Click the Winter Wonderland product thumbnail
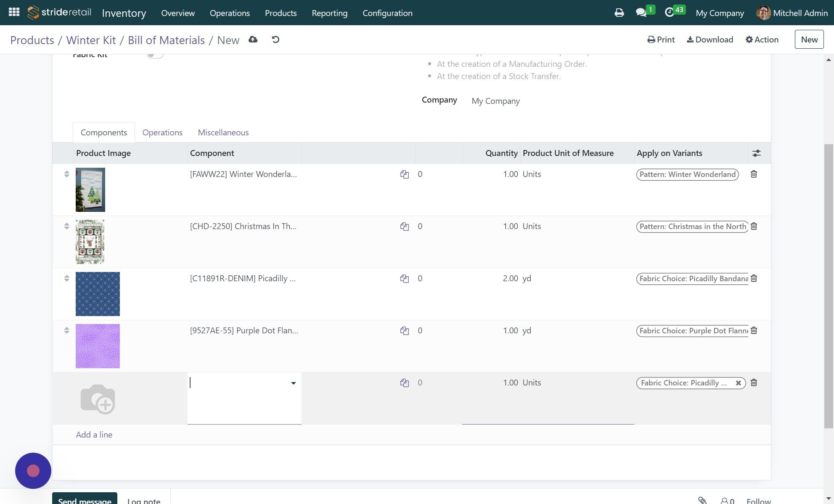Screen dimensions: 834x504 click(90, 190)
